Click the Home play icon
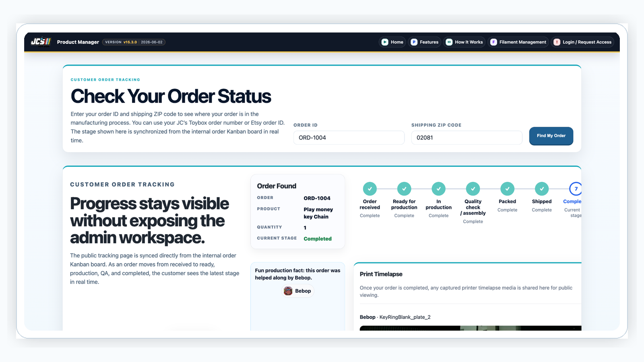Viewport: 644px width, 362px height. click(x=385, y=42)
